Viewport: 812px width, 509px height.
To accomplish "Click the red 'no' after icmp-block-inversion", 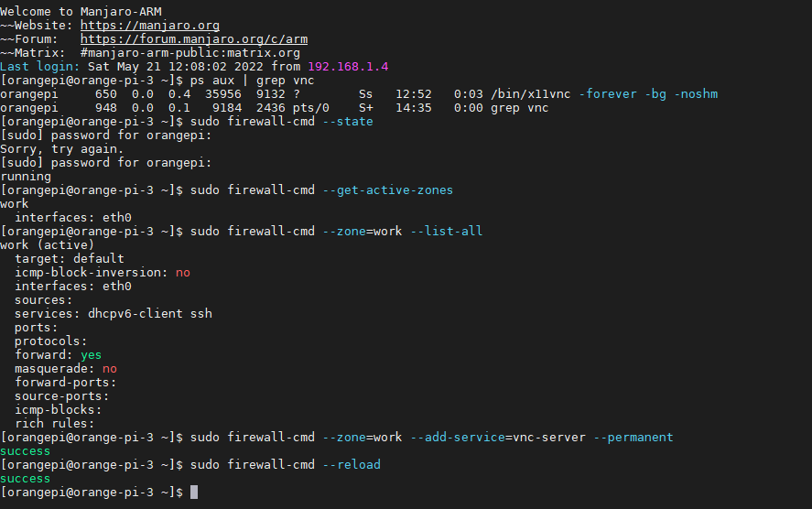I will click(x=183, y=273).
